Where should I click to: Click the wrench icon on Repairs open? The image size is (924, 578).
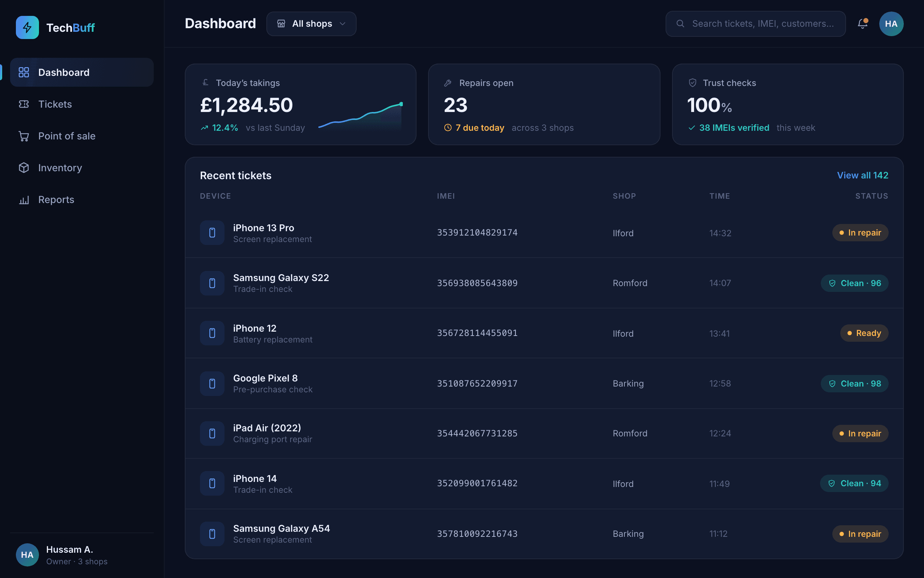(448, 83)
